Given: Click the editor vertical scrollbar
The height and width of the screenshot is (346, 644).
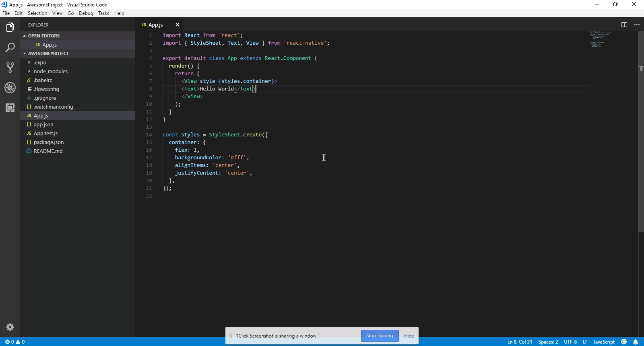Looking at the screenshot, I should (641, 132).
